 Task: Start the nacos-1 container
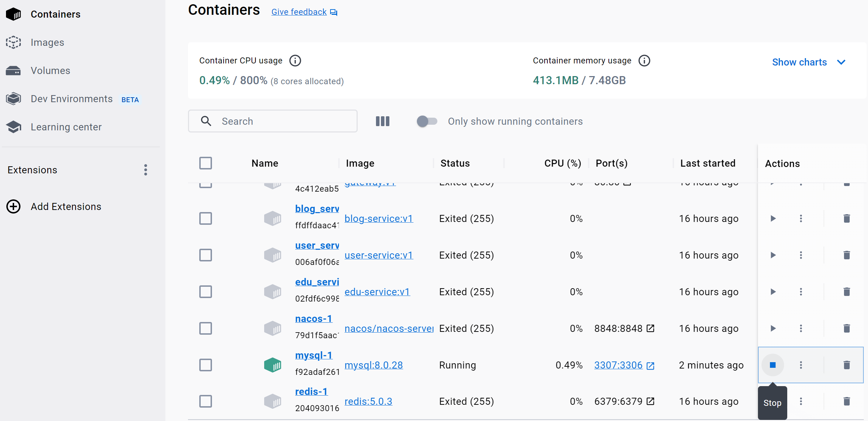[773, 328]
